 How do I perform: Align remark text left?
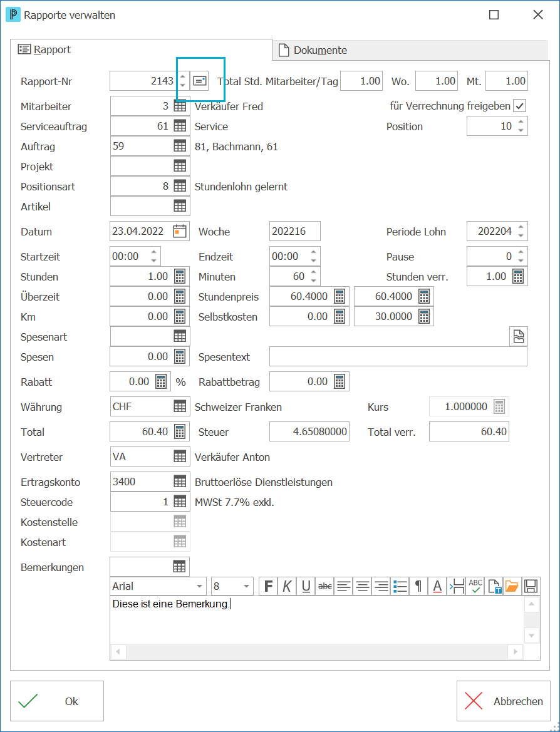(343, 586)
